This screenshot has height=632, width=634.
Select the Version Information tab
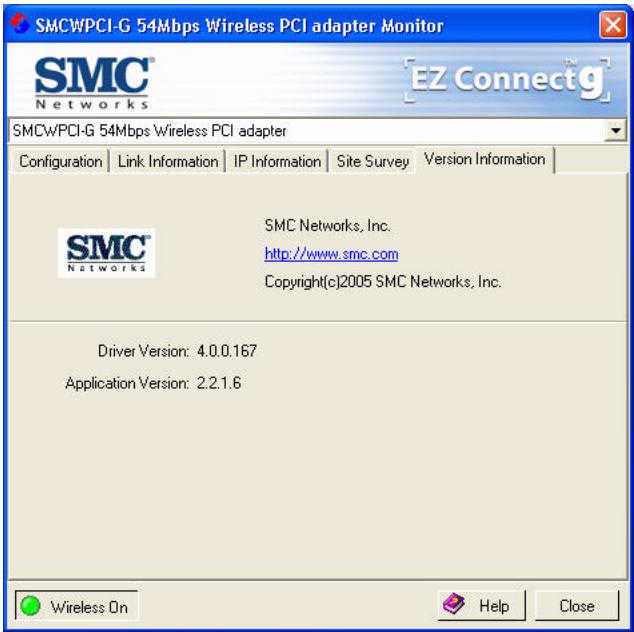click(485, 159)
